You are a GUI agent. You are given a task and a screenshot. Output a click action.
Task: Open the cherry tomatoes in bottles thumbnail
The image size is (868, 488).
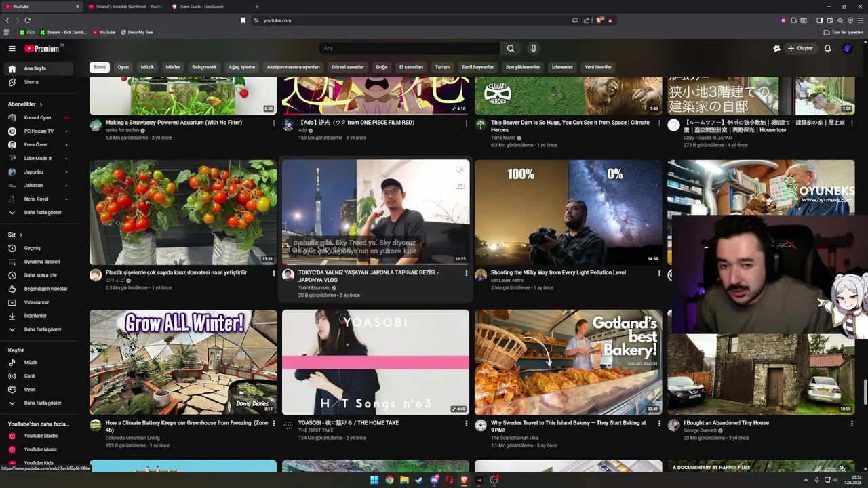click(183, 212)
